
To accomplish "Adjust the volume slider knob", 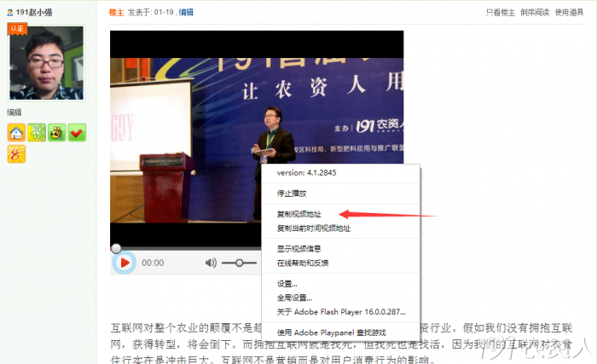I will click(x=240, y=263).
